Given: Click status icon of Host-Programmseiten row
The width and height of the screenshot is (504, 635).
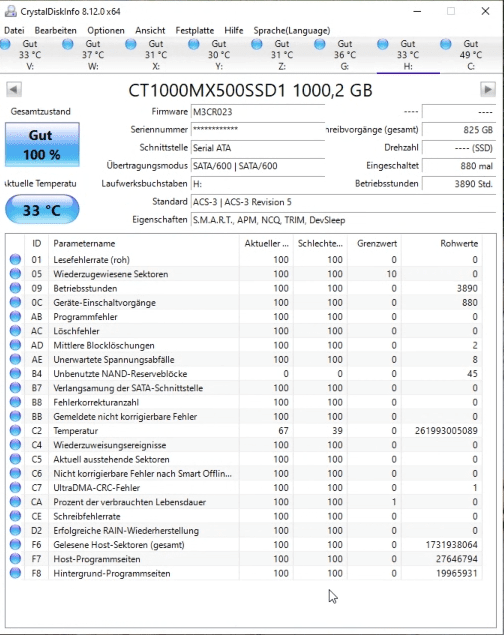Looking at the screenshot, I should coord(15,559).
